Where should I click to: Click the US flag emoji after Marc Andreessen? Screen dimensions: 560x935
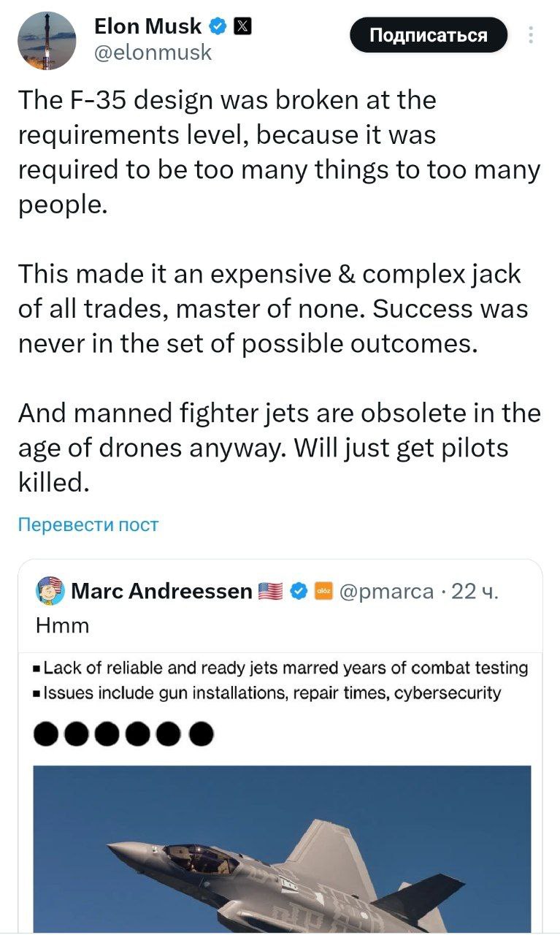click(x=271, y=591)
